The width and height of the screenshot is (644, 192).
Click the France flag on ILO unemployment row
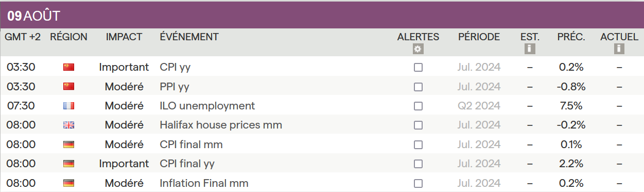point(68,106)
